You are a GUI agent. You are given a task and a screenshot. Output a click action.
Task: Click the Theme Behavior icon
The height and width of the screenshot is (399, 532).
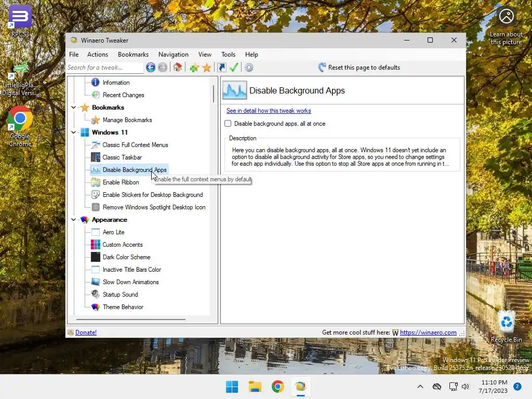(96, 307)
